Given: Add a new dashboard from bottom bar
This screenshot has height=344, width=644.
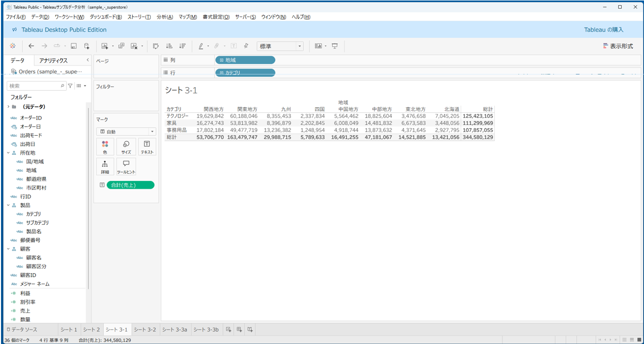Looking at the screenshot, I should pos(239,329).
